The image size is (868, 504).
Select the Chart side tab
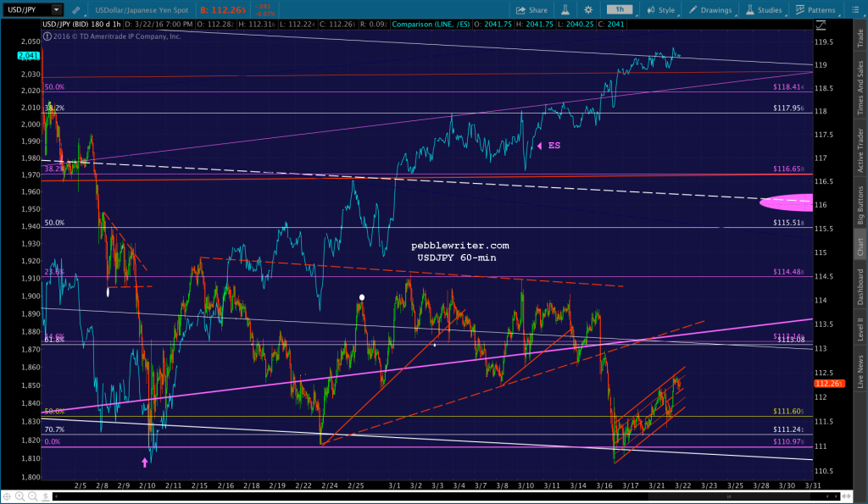[x=860, y=246]
